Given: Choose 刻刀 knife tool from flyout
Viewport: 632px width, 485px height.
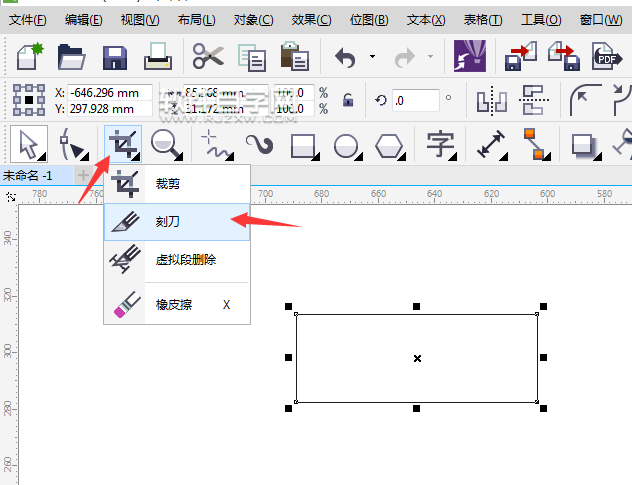Looking at the screenshot, I should point(177,222).
